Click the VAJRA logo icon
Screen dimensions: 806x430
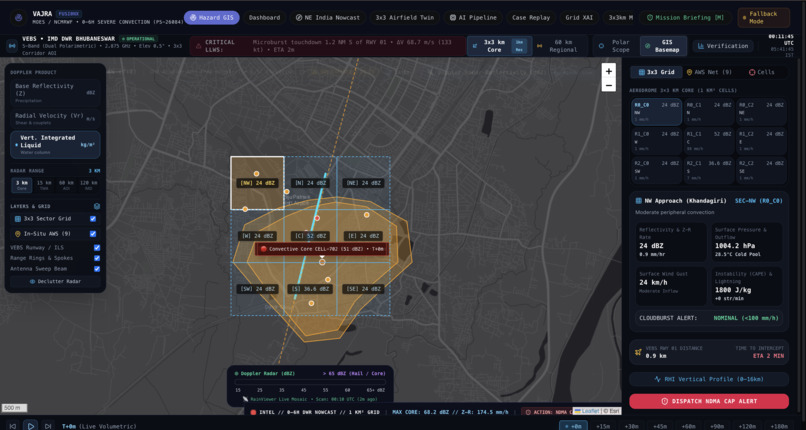coord(19,18)
